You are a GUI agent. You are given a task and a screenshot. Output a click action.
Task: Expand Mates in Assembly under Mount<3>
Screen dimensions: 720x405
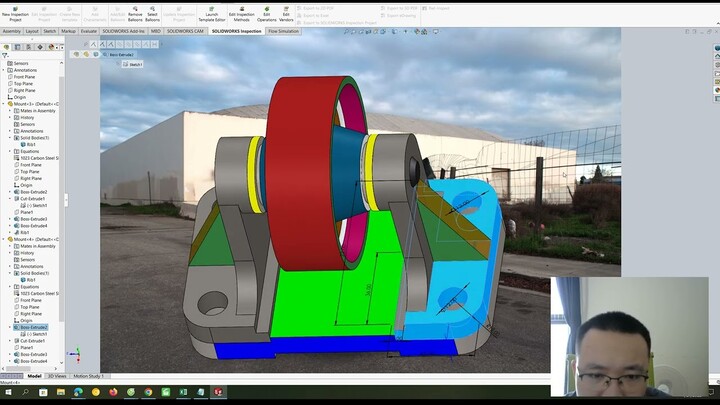pyautogui.click(x=10, y=111)
